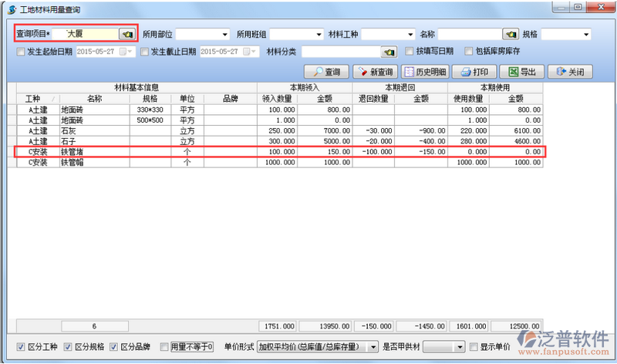
Task: Enable the 发生起始日期 checkbox
Action: [21, 52]
